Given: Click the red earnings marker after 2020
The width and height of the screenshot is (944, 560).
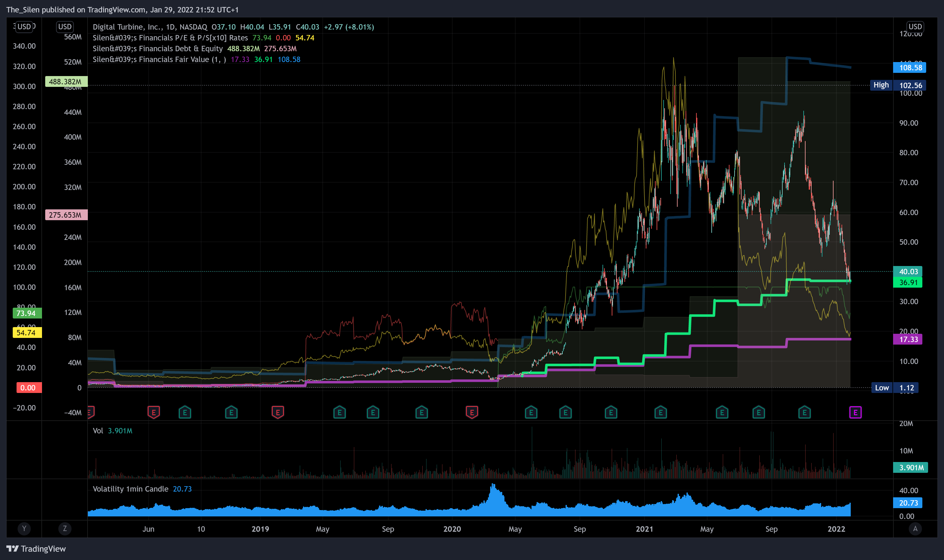Looking at the screenshot, I should [x=472, y=412].
